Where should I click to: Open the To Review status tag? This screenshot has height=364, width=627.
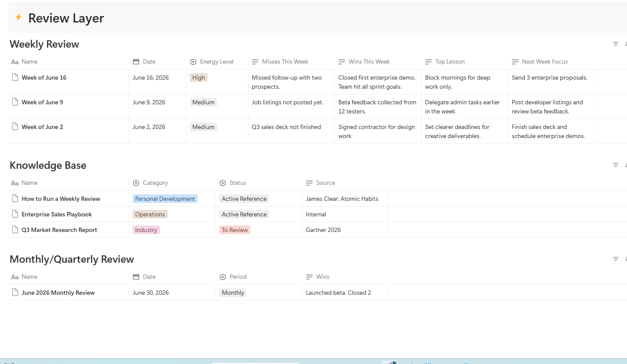(x=235, y=230)
